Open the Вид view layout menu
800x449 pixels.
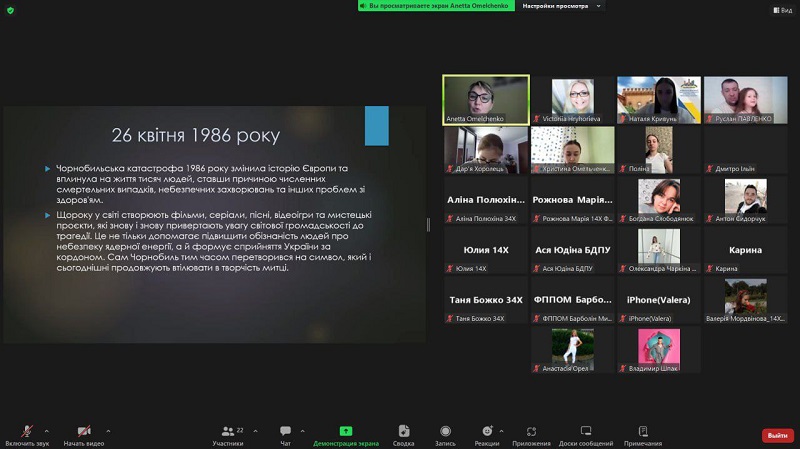(x=782, y=9)
